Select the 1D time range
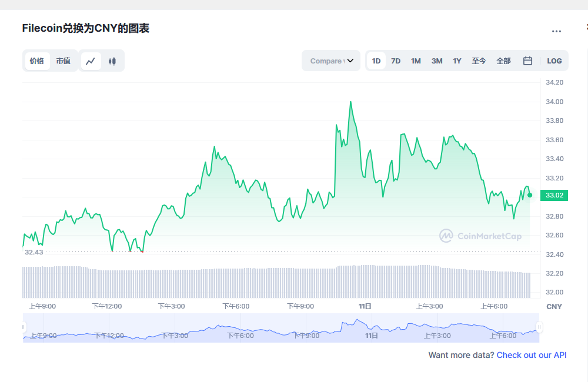588x382 pixels. coord(376,61)
